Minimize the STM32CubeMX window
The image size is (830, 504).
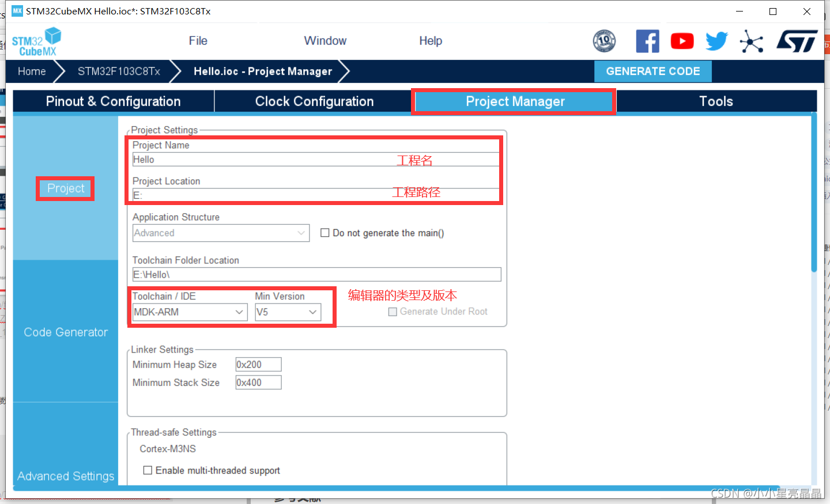click(x=740, y=12)
